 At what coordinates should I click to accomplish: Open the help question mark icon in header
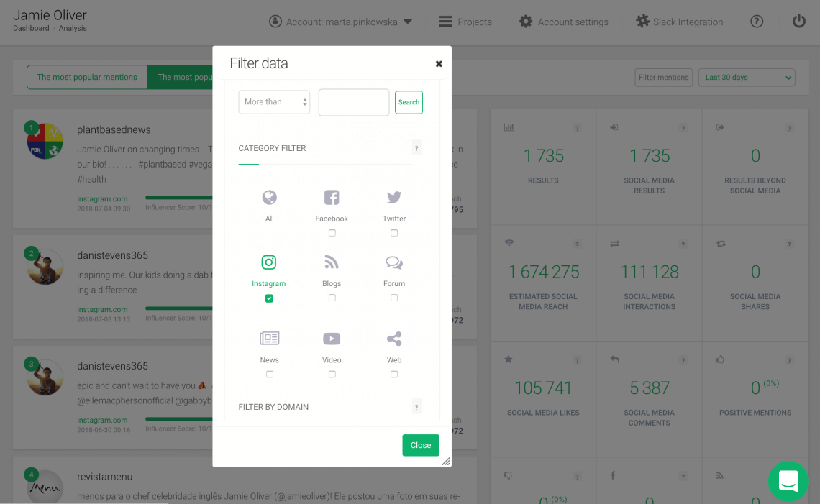click(x=757, y=22)
